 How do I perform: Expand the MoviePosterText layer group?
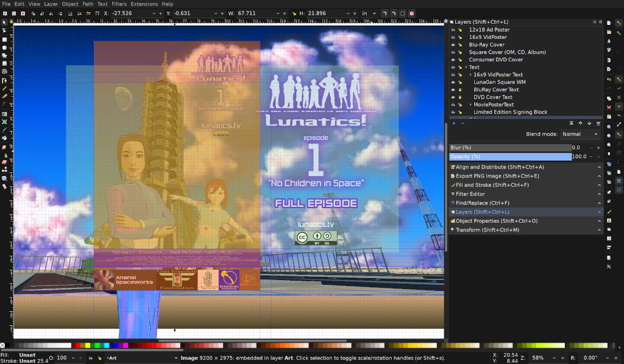pyautogui.click(x=470, y=105)
